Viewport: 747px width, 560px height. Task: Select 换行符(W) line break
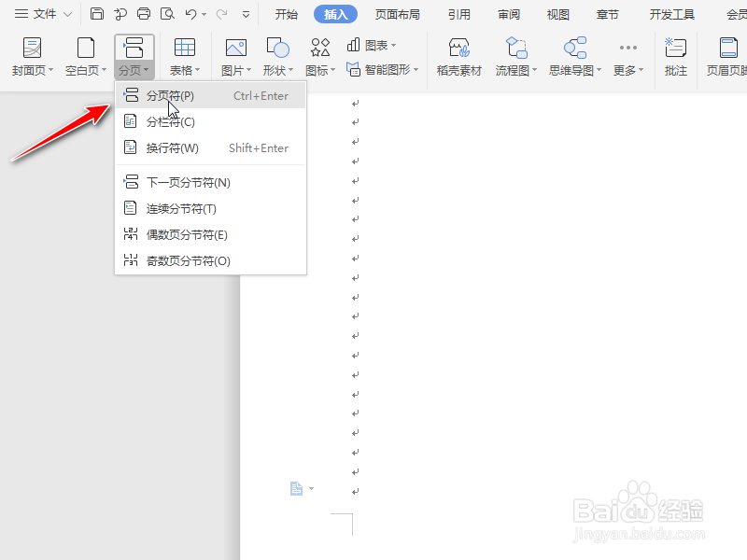pos(210,148)
